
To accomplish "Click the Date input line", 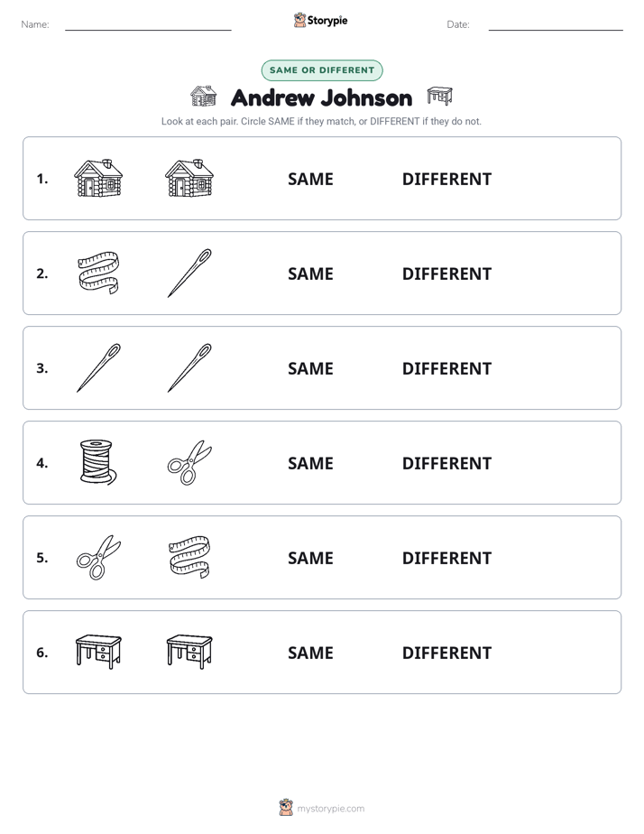I will coord(556,25).
